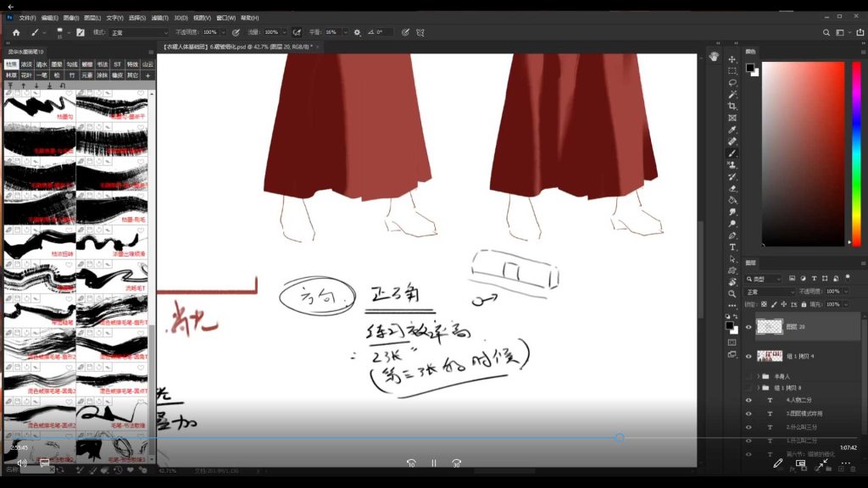The width and height of the screenshot is (868, 488).
Task: Open the 文件(F) menu
Action: 27,18
